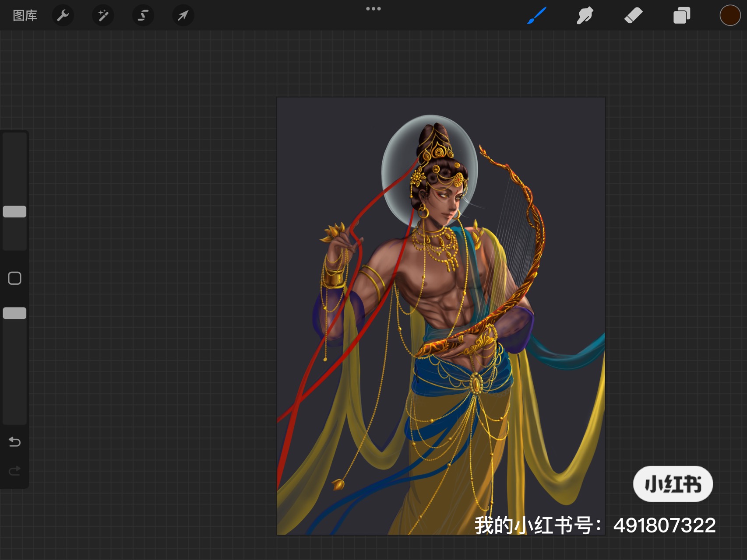Click the deity painting on the canvas
The height and width of the screenshot is (560, 747).
pyautogui.click(x=441, y=316)
